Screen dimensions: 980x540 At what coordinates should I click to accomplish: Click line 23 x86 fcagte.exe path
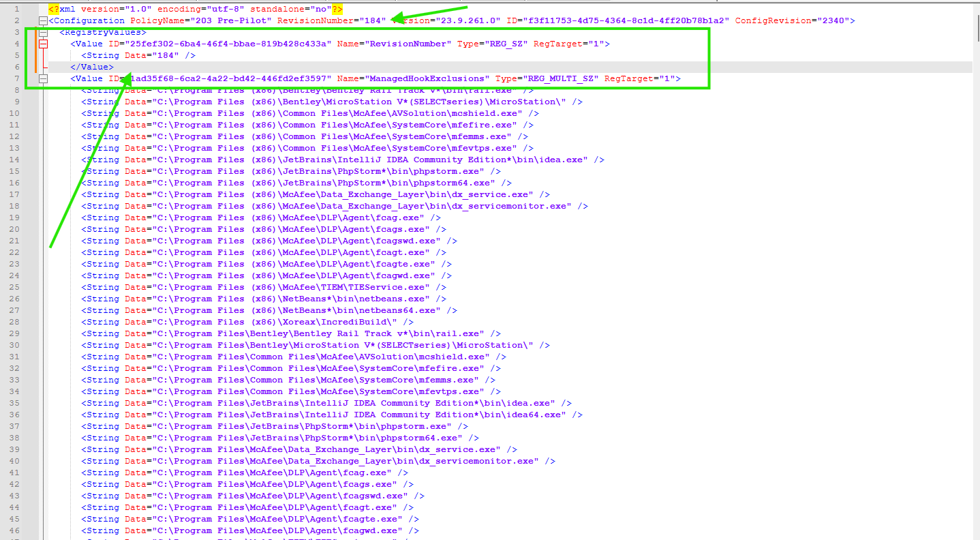coord(294,264)
